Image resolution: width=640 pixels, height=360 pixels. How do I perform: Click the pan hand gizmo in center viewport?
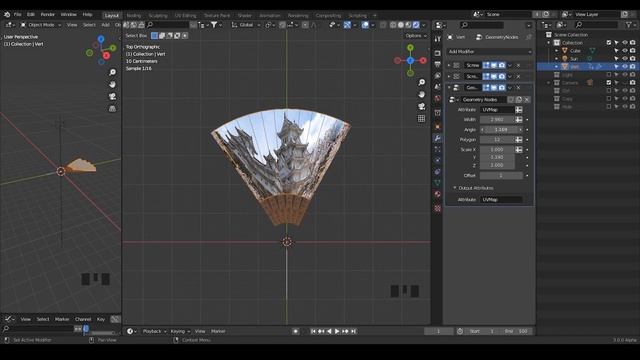click(422, 94)
